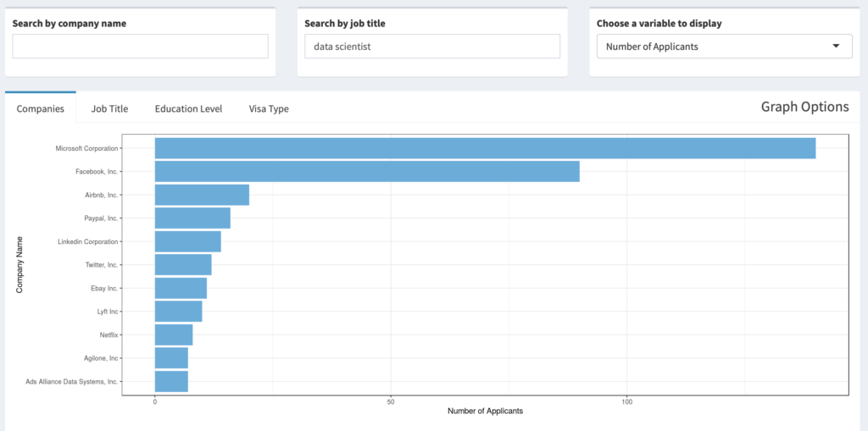Image resolution: width=868 pixels, height=431 pixels.
Task: Click the 50 tick label on x-axis
Action: click(391, 402)
